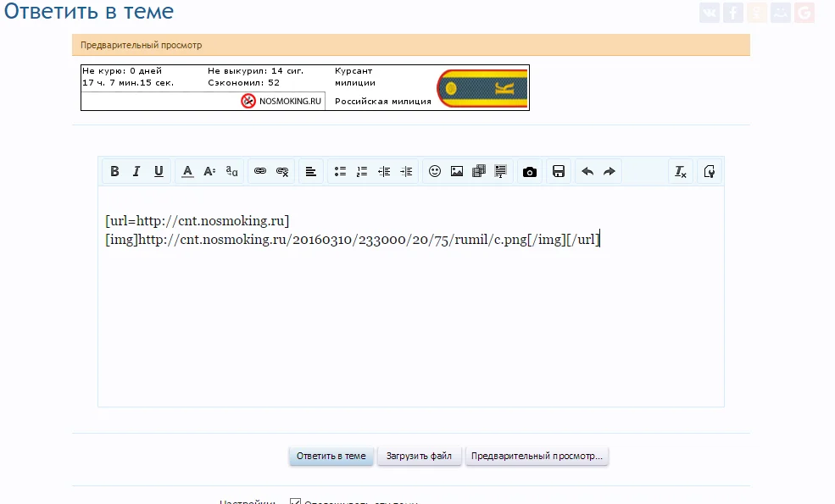Clear text formatting with Tx icon
This screenshot has width=835, height=504.
click(x=681, y=171)
